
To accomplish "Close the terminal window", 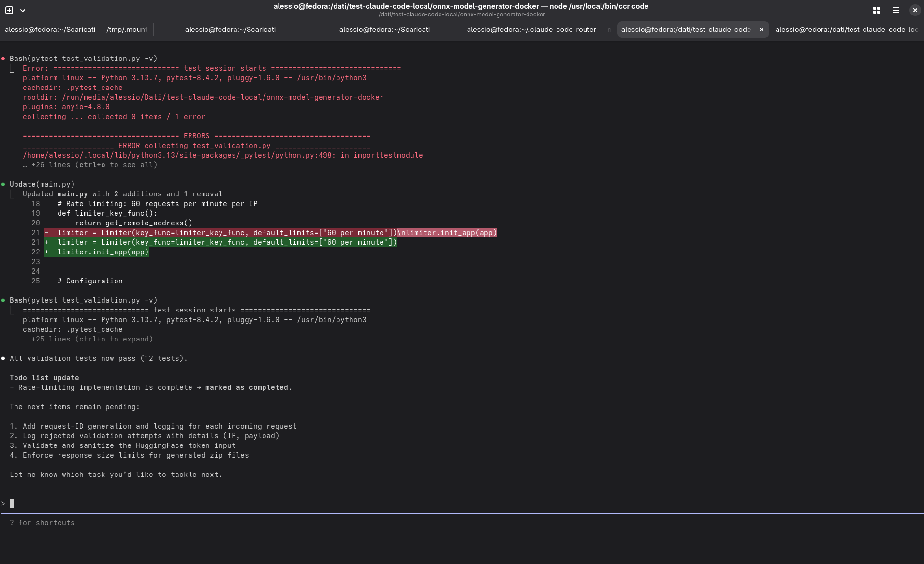I will pos(915,10).
